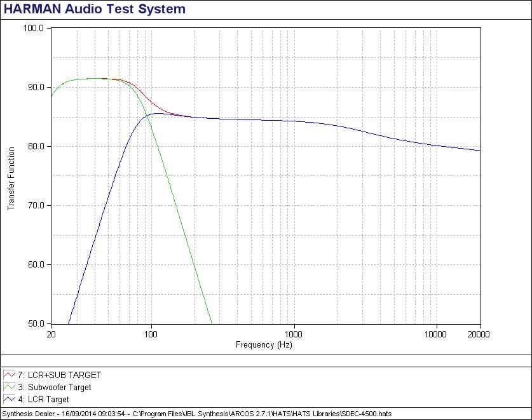The width and height of the screenshot is (532, 420).
Task: Click the 'Frequency (Hz)' axis label
Action: [264, 344]
